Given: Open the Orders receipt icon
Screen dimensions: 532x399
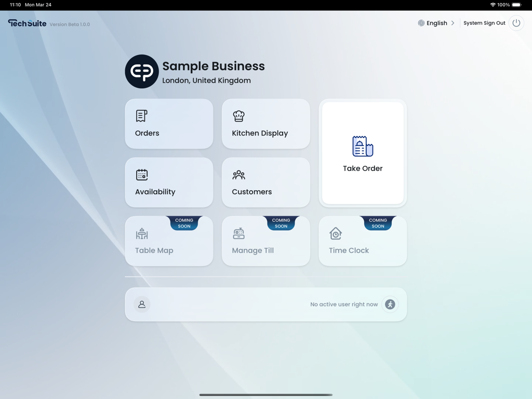Looking at the screenshot, I should pos(140,115).
